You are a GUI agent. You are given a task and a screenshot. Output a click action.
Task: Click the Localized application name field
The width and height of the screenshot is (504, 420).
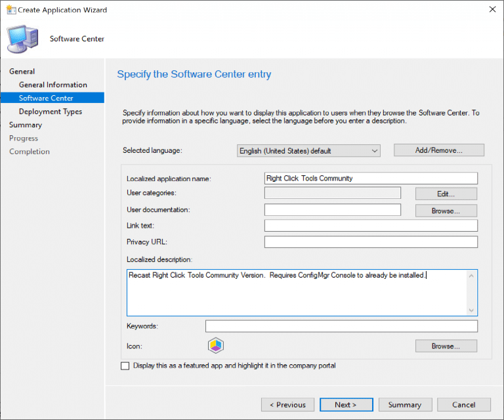(370, 178)
